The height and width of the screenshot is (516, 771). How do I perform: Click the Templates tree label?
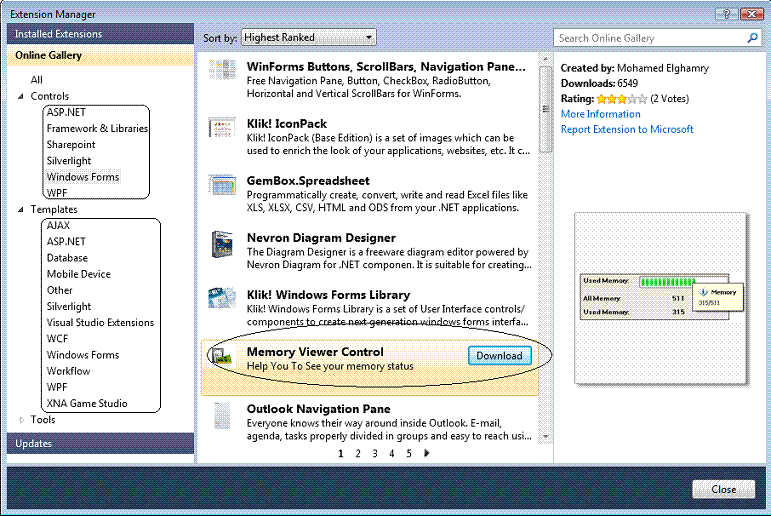click(x=54, y=210)
